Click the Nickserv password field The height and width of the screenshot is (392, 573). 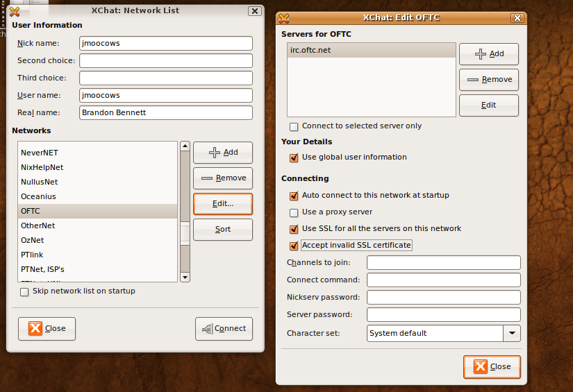point(444,297)
